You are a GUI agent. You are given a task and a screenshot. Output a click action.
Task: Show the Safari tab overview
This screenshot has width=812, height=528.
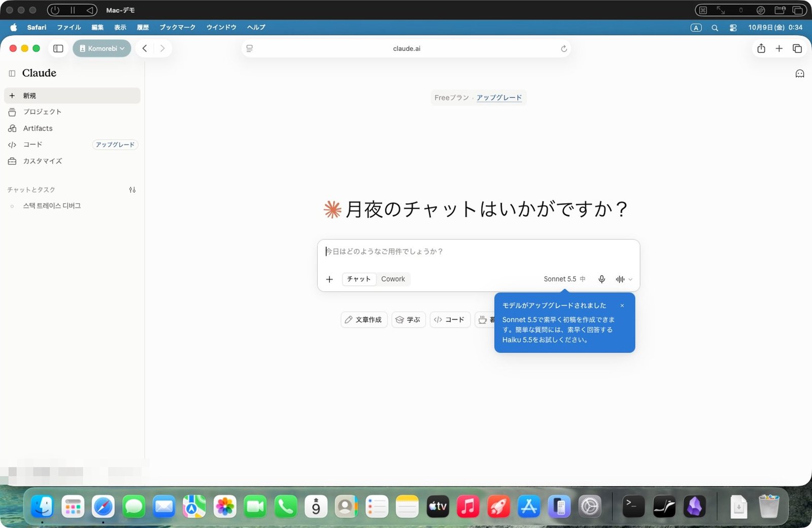click(797, 48)
